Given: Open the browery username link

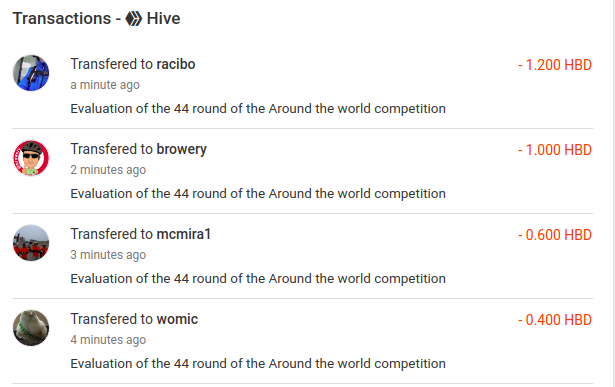Looking at the screenshot, I should pos(182,149).
